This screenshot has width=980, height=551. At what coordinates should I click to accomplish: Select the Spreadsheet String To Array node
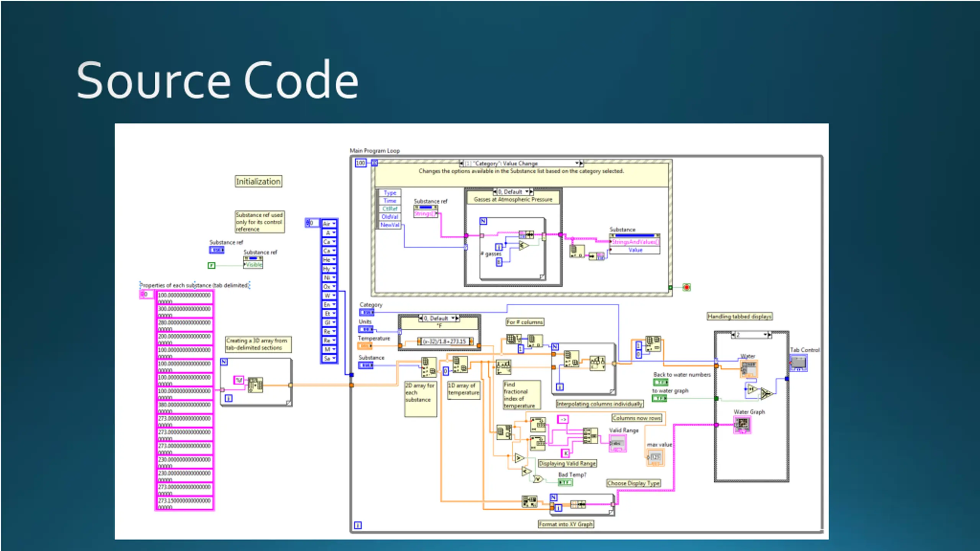255,385
